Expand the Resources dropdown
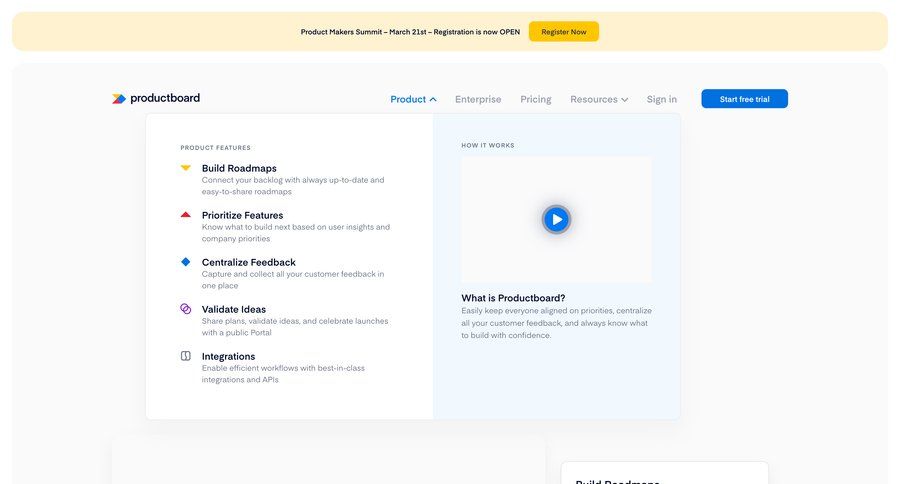The width and height of the screenshot is (900, 484). pyautogui.click(x=599, y=99)
